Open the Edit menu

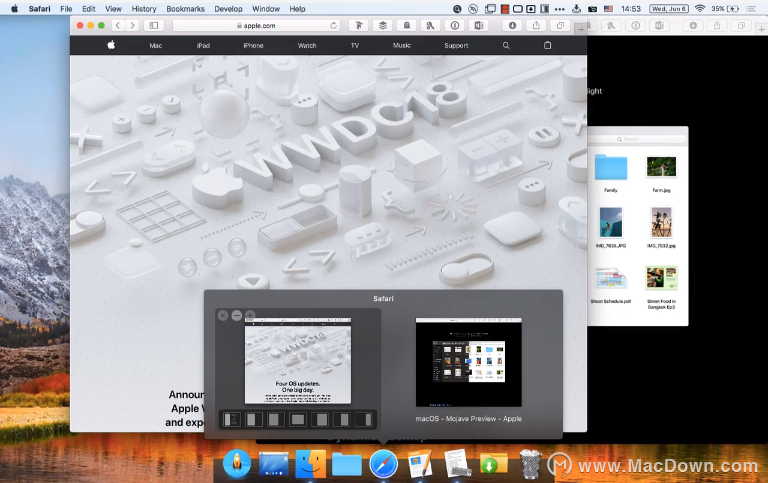89,9
